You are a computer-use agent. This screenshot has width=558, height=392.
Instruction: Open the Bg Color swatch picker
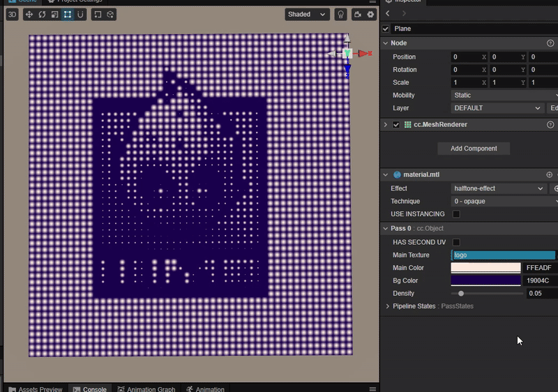point(485,280)
